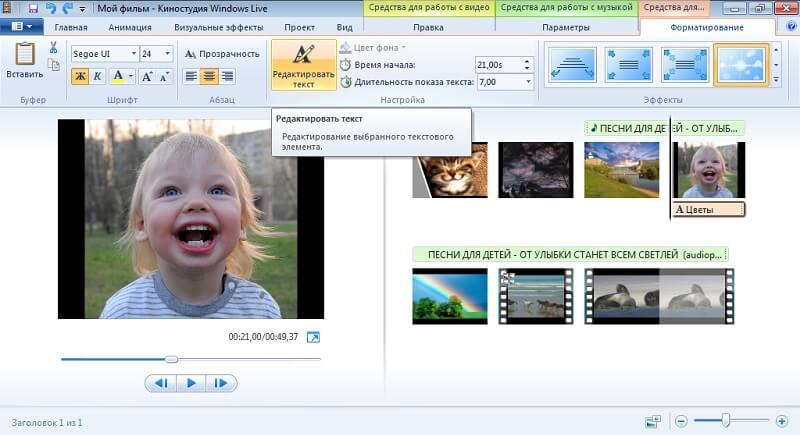Click the preview playback seek slider
The width and height of the screenshot is (800, 435).
(171, 358)
